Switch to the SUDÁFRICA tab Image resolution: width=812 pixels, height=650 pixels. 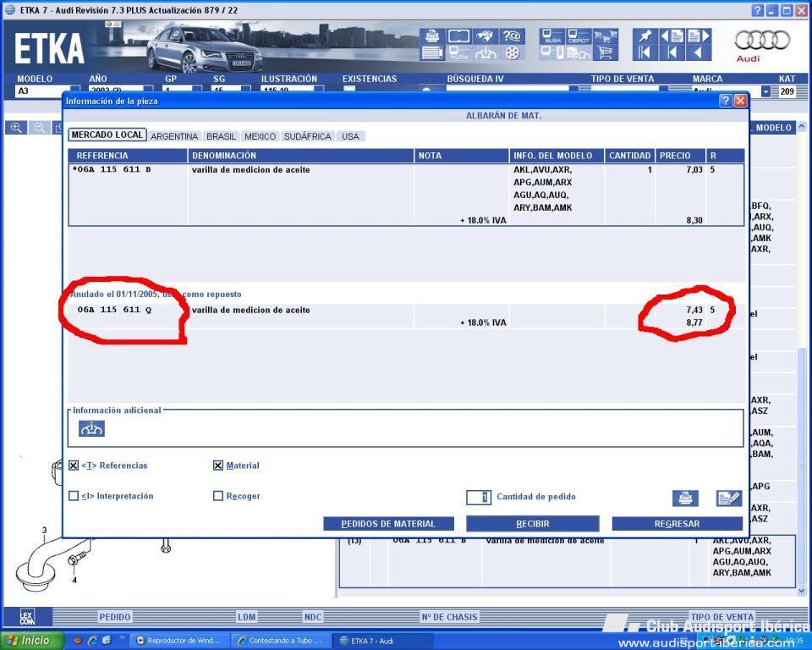[308, 136]
